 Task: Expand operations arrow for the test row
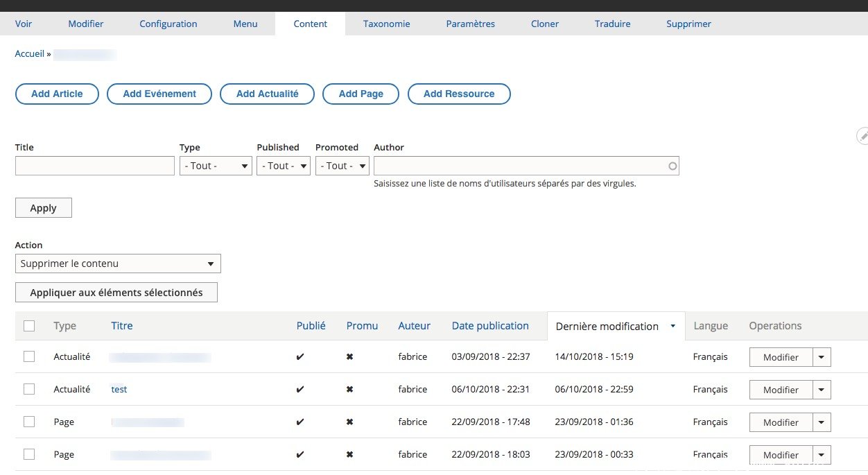822,390
